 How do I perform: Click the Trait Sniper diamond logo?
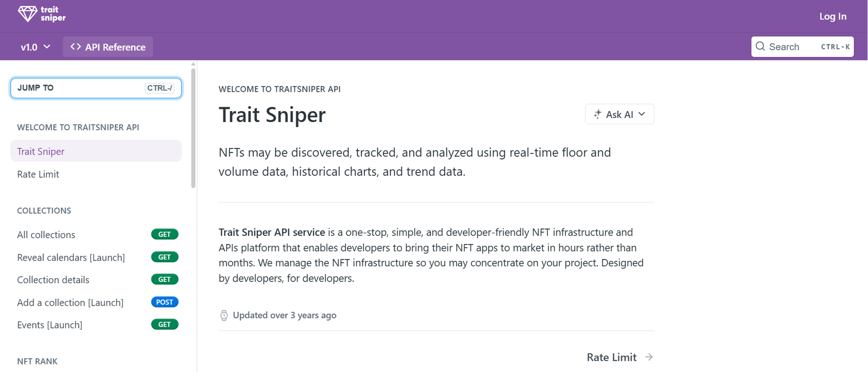pyautogui.click(x=27, y=14)
